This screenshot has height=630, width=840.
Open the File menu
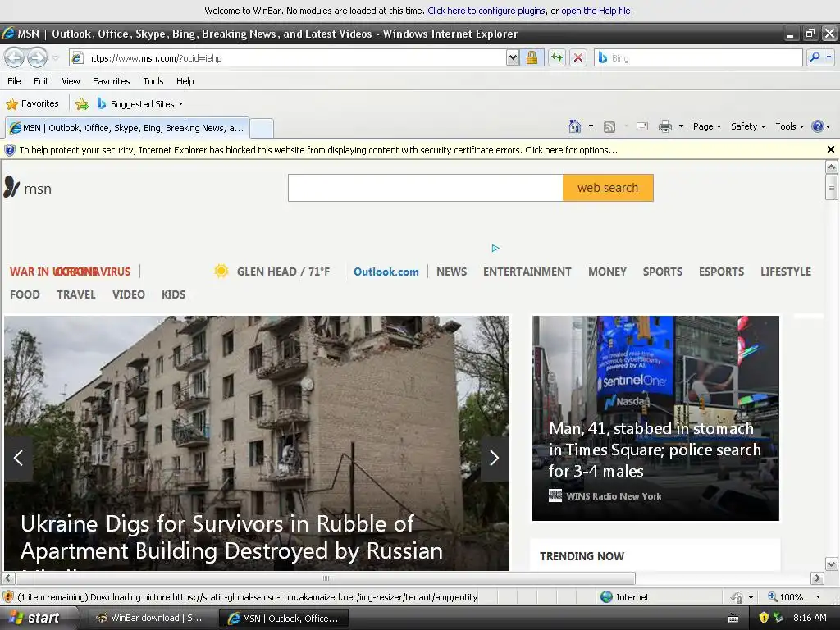click(x=14, y=81)
